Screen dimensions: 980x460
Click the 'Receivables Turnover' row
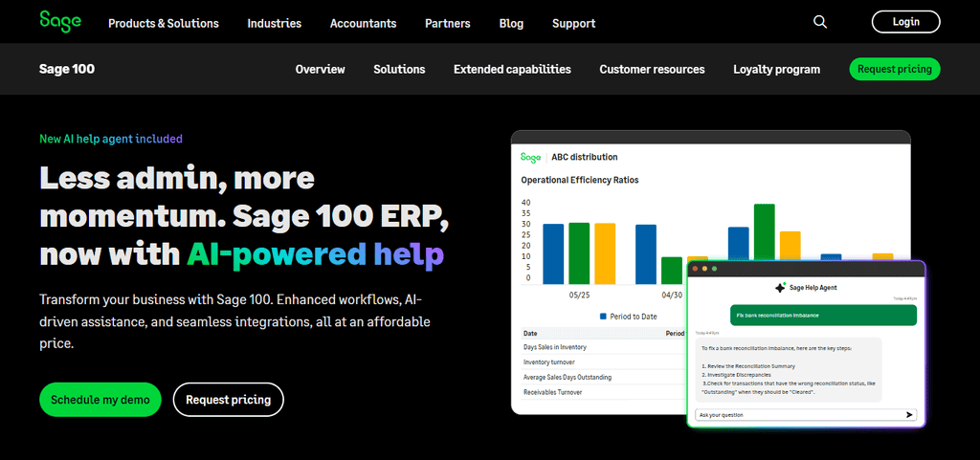552,392
